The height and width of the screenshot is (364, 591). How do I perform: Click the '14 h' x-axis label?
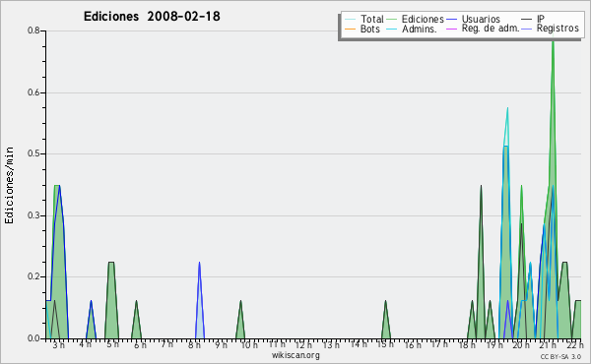coord(359,344)
